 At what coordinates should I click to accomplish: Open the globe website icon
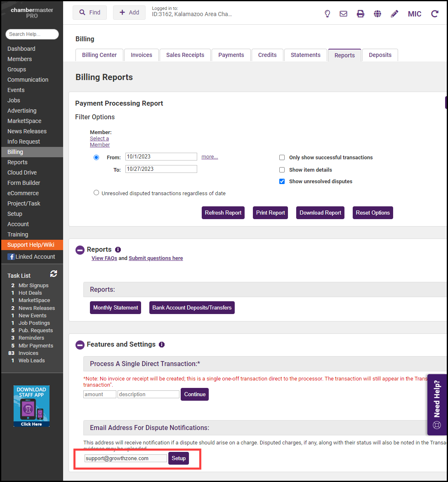tap(377, 14)
